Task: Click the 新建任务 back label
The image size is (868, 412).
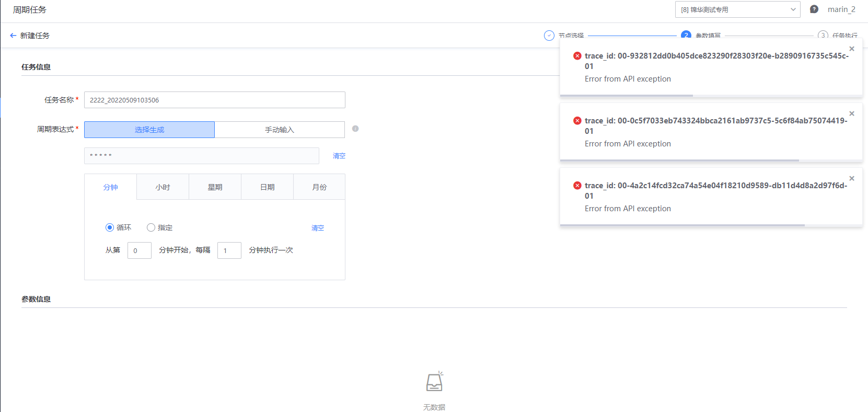Action: pos(35,36)
